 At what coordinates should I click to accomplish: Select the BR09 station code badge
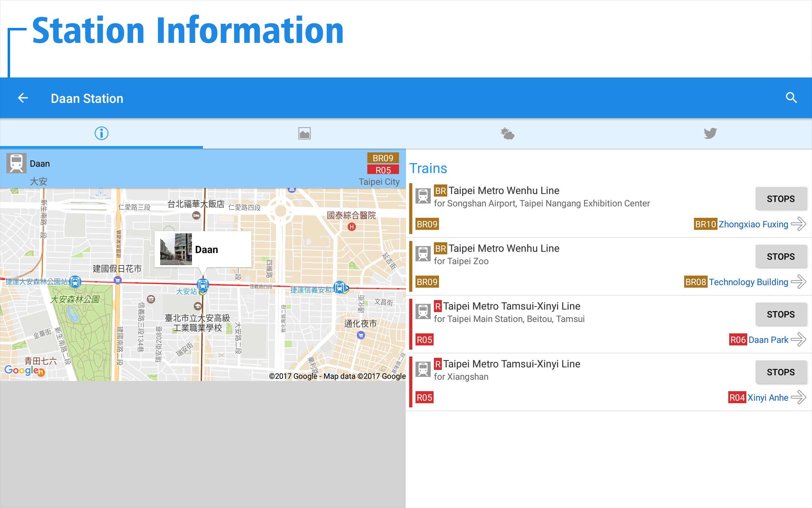(383, 158)
